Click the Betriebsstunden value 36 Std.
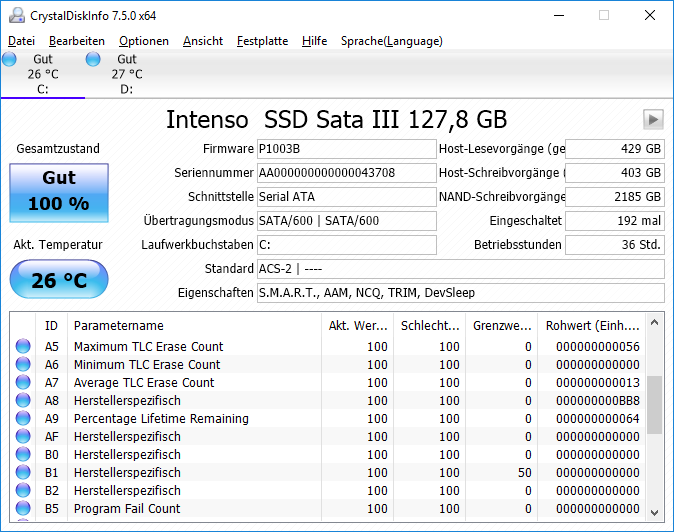Image resolution: width=674 pixels, height=532 pixels. [x=615, y=245]
